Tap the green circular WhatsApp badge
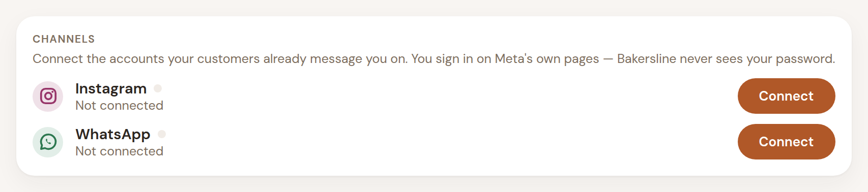The width and height of the screenshot is (868, 192). tap(48, 142)
